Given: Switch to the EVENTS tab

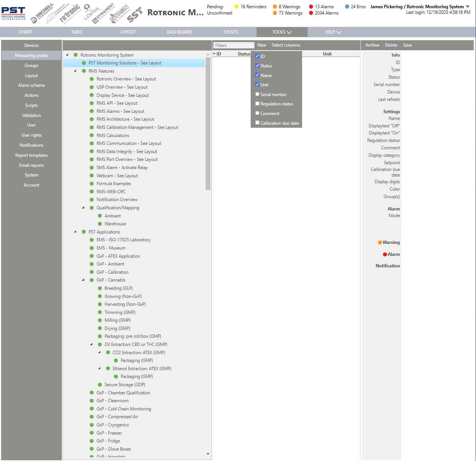Looking at the screenshot, I should [231, 32].
